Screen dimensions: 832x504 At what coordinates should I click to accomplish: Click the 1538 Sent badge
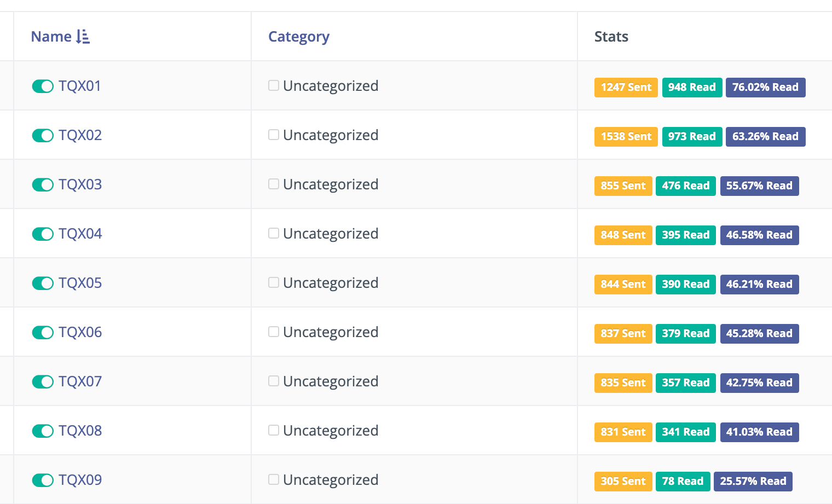(626, 137)
